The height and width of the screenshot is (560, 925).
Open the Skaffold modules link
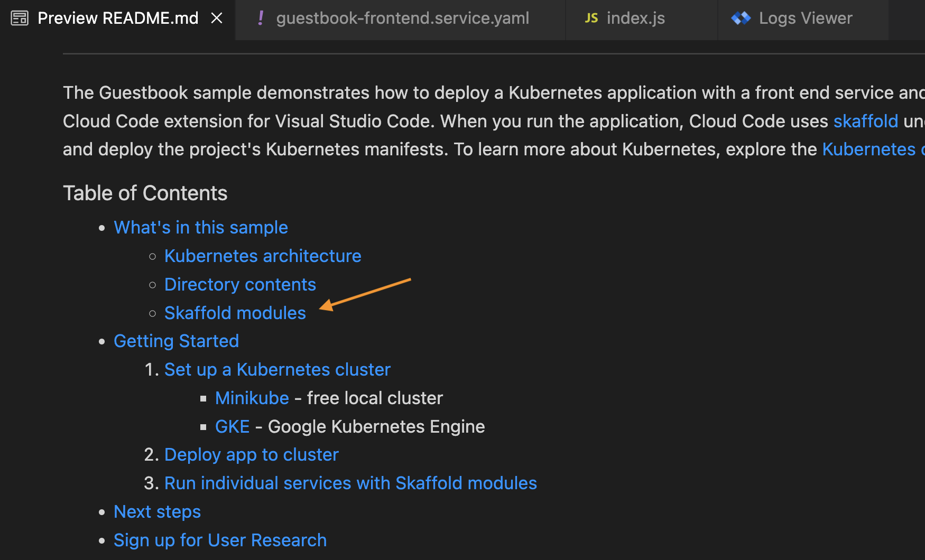(235, 313)
